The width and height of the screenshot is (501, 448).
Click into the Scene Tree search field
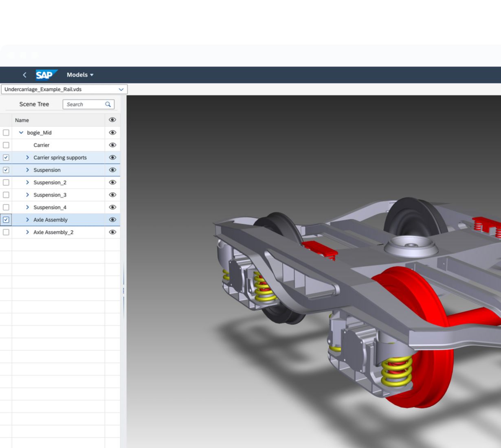coord(84,104)
